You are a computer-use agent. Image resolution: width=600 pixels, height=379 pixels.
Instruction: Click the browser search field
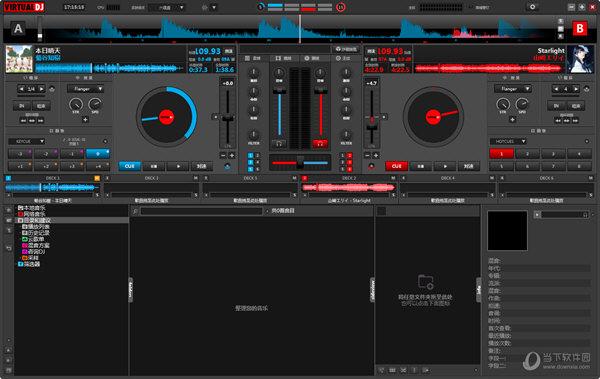[x=201, y=211]
